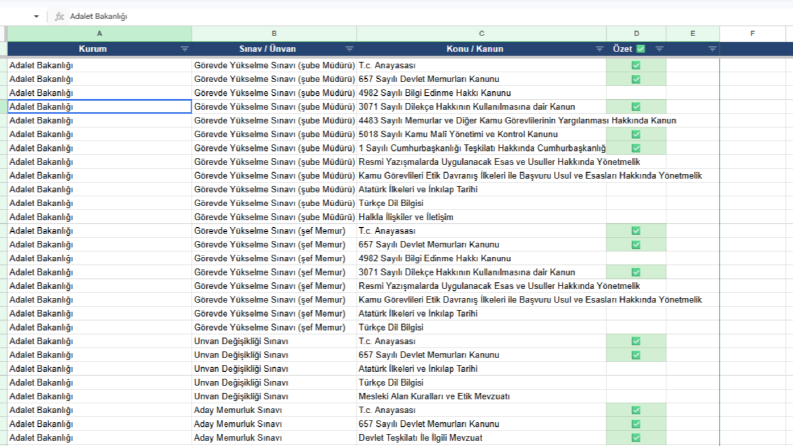
Task: Select cell 1 Sayılı Cumhurbaşkanlığı Teşkilatı Hakkında
Action: [x=481, y=148]
